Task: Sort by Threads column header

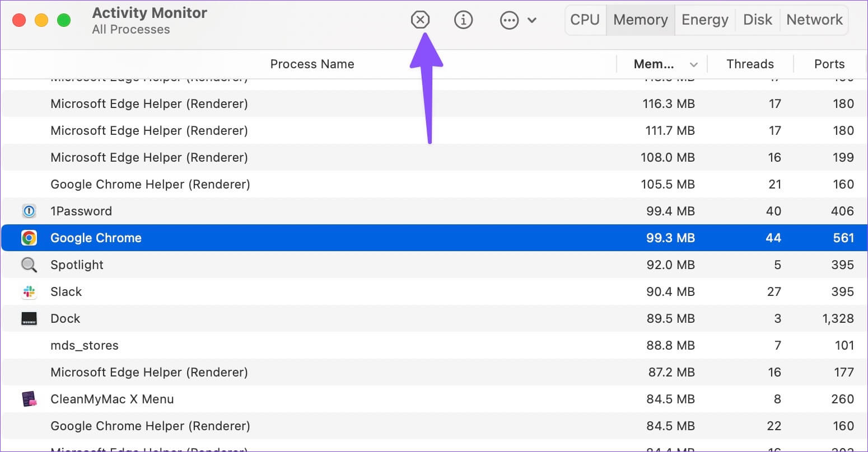Action: [750, 64]
